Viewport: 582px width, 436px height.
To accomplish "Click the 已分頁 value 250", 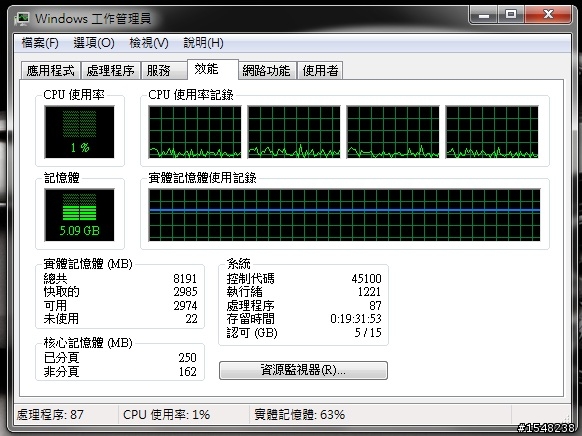I will [187, 357].
